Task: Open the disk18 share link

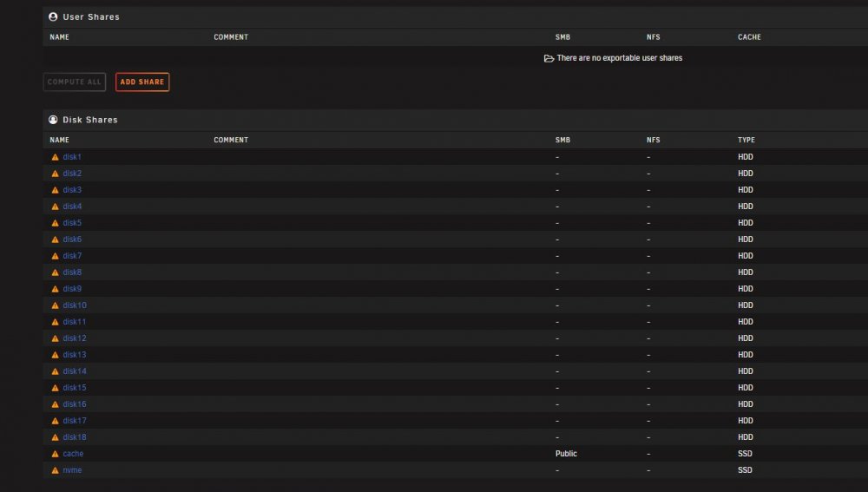Action: click(75, 437)
